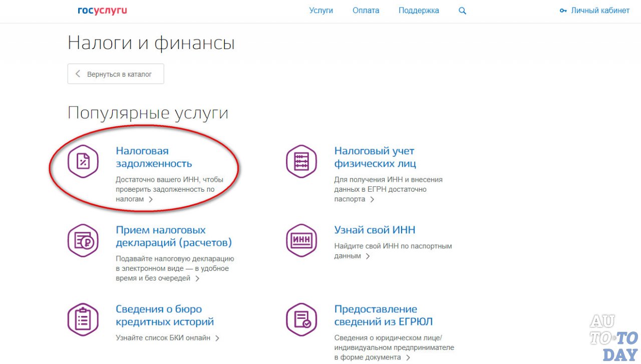The image size is (641, 364).
Task: Open Налоговая задолженность service link
Action: pos(154,157)
